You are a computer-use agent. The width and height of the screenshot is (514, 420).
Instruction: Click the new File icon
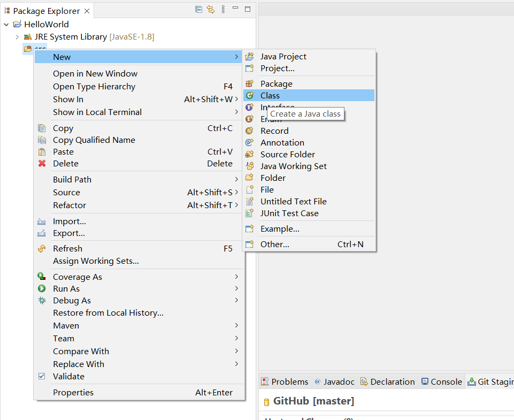coord(250,189)
